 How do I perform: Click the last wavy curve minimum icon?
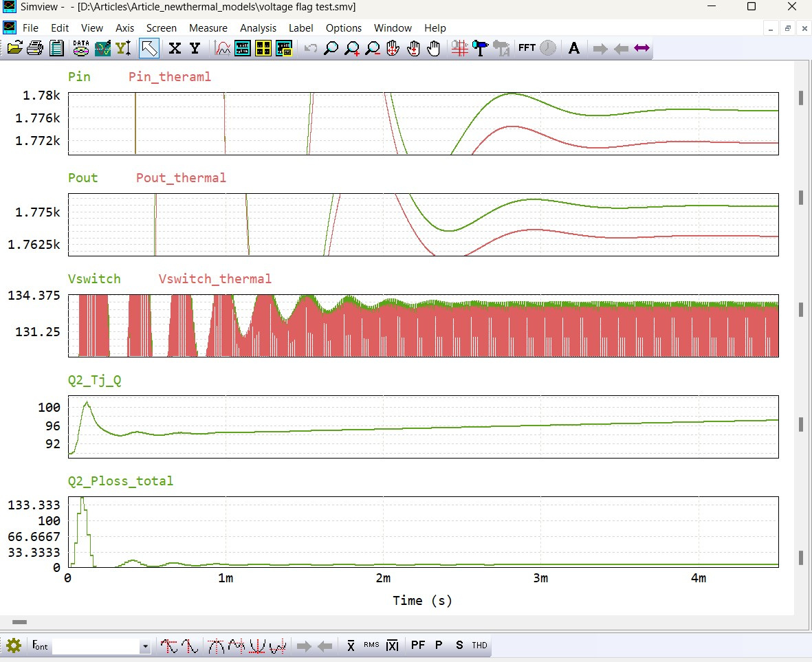(x=278, y=646)
